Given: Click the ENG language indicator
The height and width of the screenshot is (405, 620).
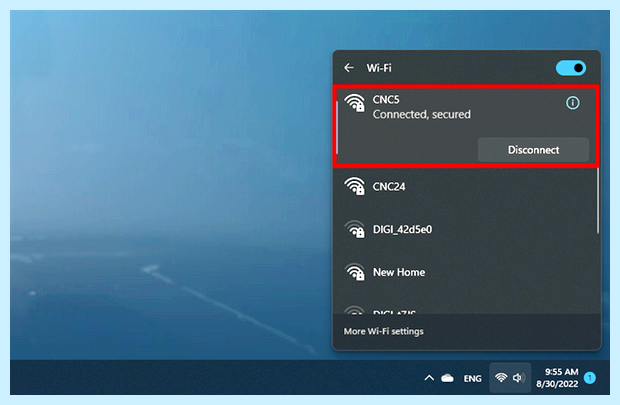Looking at the screenshot, I should [x=473, y=379].
